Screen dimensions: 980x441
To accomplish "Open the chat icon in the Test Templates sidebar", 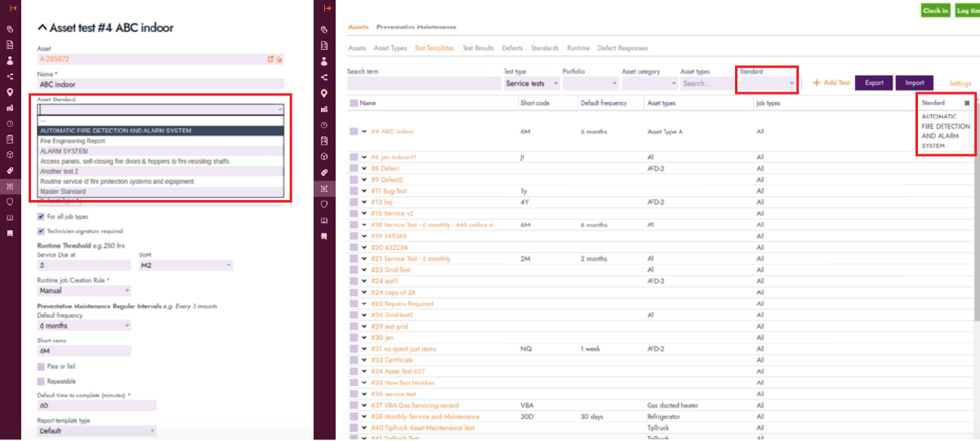I will coord(326,235).
